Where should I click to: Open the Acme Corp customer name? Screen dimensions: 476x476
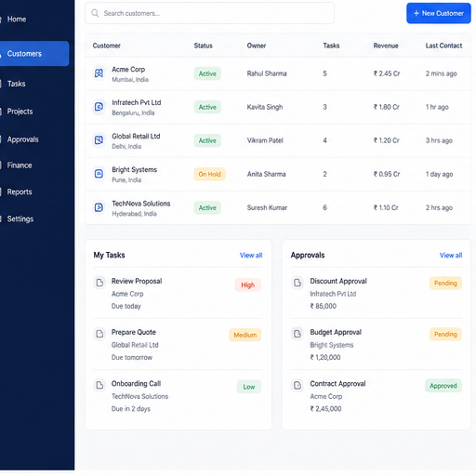(128, 70)
